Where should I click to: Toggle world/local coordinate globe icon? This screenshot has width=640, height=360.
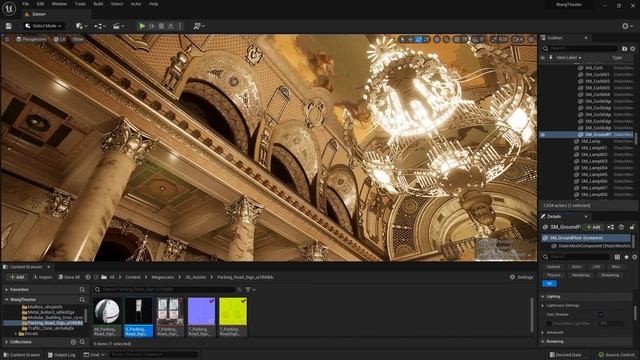(437, 39)
